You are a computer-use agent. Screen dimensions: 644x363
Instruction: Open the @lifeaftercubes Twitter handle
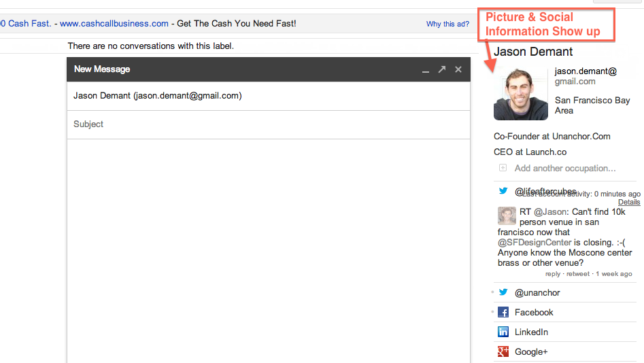[x=545, y=191]
